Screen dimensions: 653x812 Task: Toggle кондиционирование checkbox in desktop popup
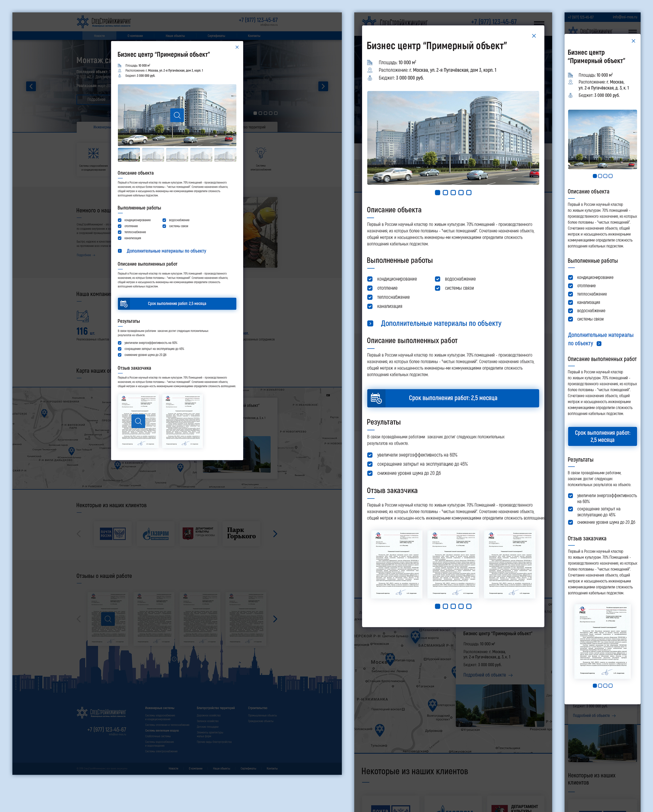click(120, 220)
